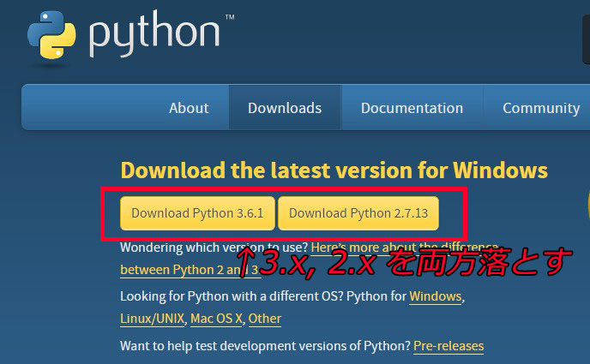The height and width of the screenshot is (364, 590).
Task: Click 'Looking for Python with a different OS?' text
Action: point(232,296)
